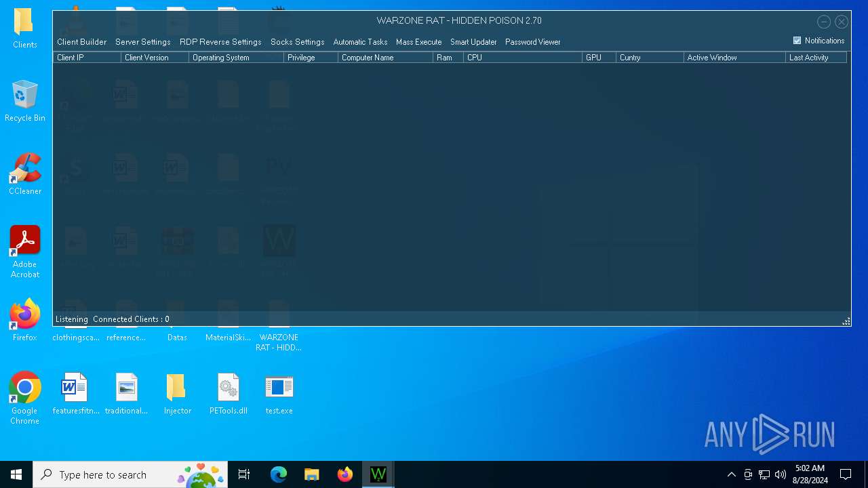Sort by GPU column header
This screenshot has height=488, width=868.
tap(599, 58)
